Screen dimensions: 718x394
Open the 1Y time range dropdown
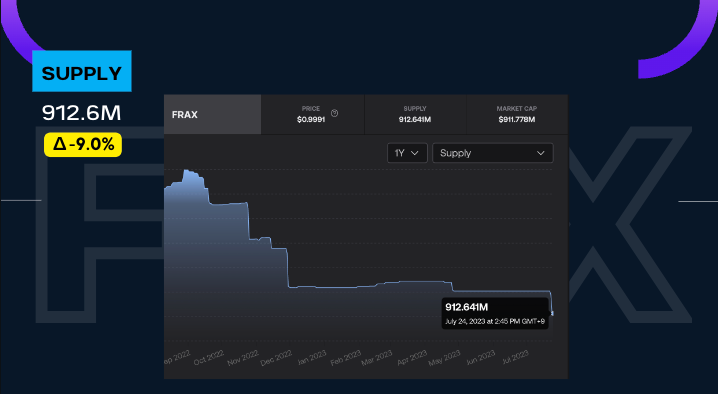407,153
